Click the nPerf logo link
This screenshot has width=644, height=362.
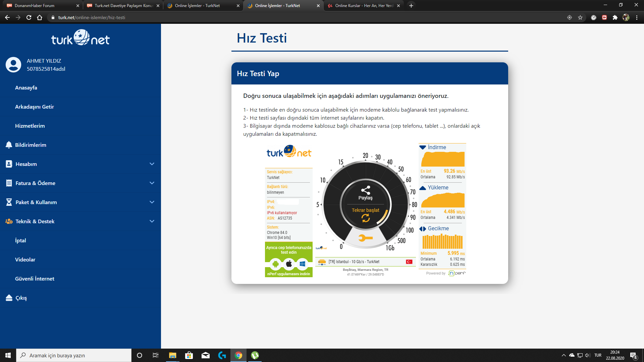457,273
